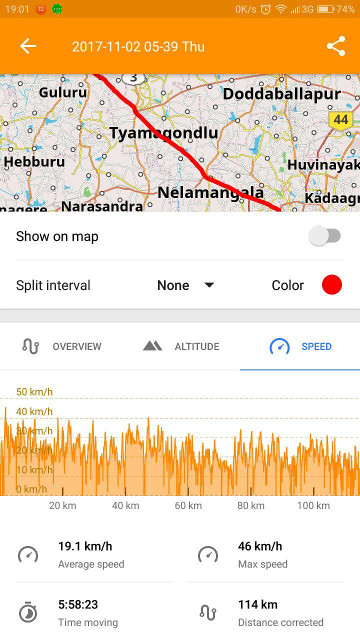Tap the time moving stopwatch icon
Image resolution: width=360 pixels, height=640 pixels.
[x=28, y=612]
